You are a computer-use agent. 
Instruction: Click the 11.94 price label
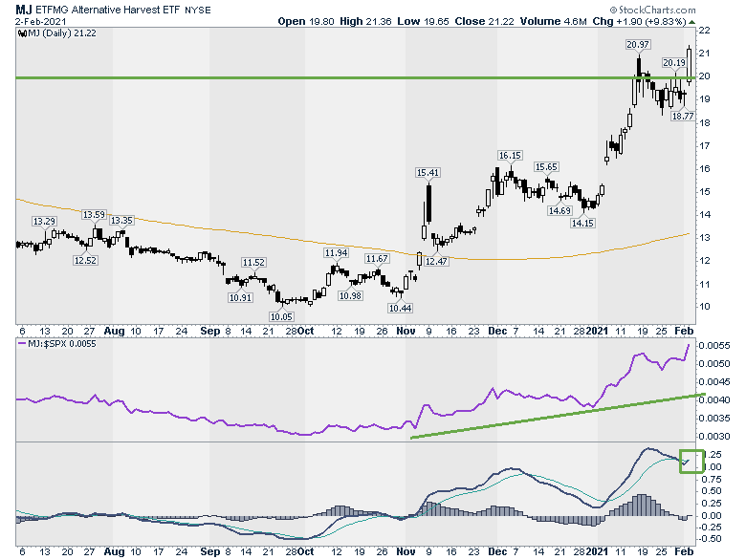tap(336, 253)
